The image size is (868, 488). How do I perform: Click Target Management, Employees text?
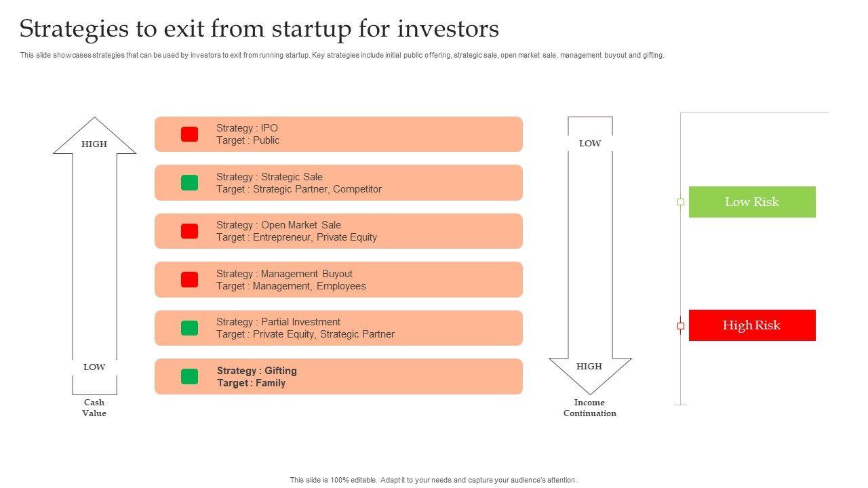[x=291, y=286]
